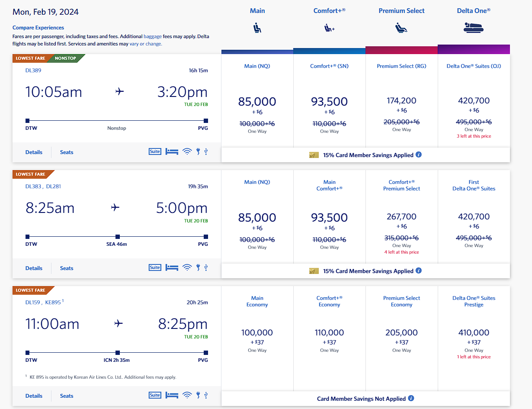Click the Main cabin seat icon
The width and height of the screenshot is (532, 409).
(257, 29)
